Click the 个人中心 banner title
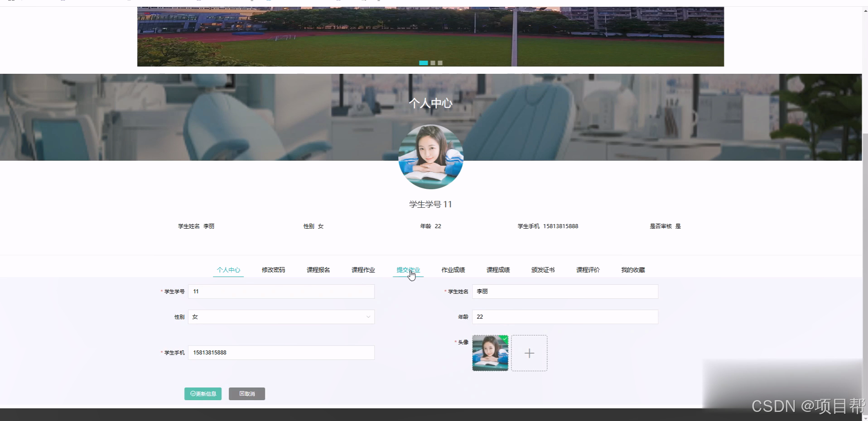 pos(430,103)
